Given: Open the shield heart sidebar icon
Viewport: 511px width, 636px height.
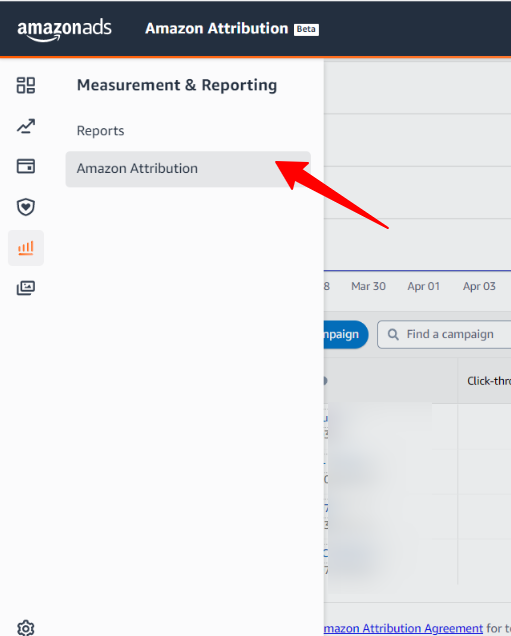Looking at the screenshot, I should 26,207.
